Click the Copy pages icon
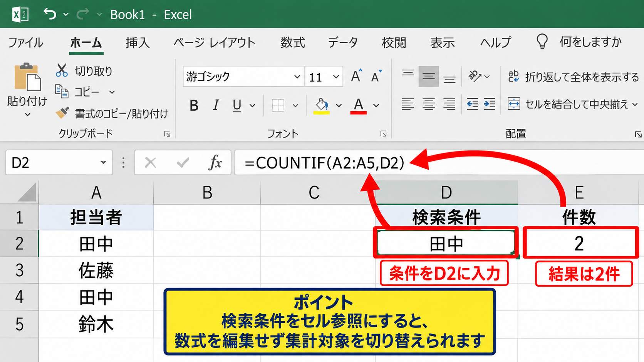Image resolution: width=644 pixels, height=362 pixels. pos(62,92)
